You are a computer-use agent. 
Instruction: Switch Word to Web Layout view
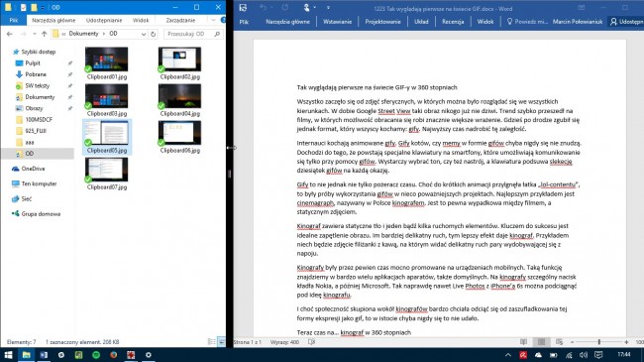tap(559, 342)
